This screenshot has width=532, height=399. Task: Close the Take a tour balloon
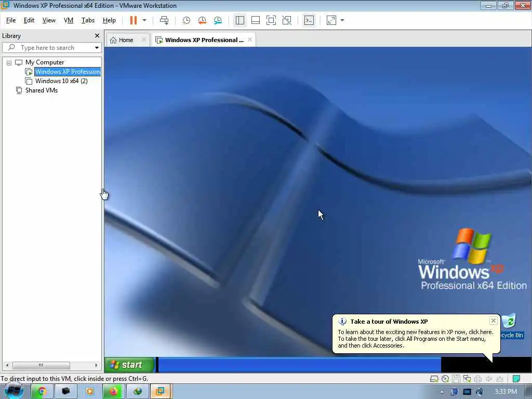(x=494, y=321)
